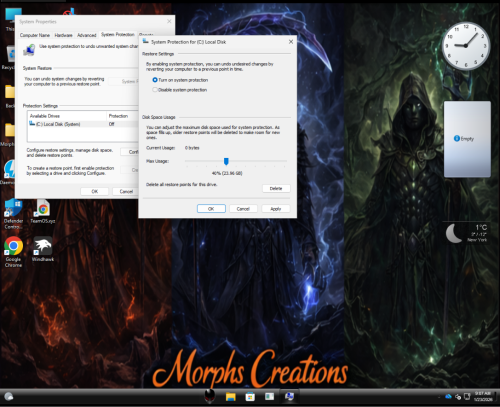This screenshot has width=500, height=407.
Task: Click the 40% (23.96 GB) usage value
Action: 227,173
